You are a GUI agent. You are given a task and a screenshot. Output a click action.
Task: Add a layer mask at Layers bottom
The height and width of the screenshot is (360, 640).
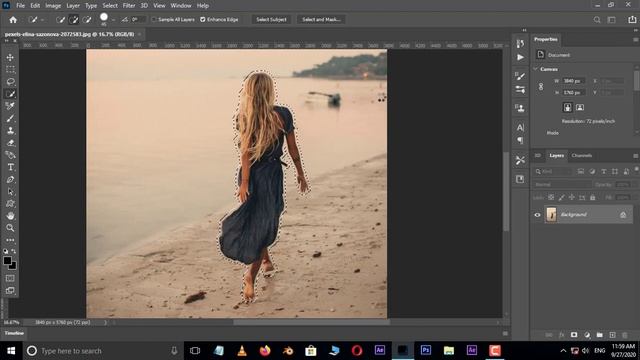pos(574,335)
